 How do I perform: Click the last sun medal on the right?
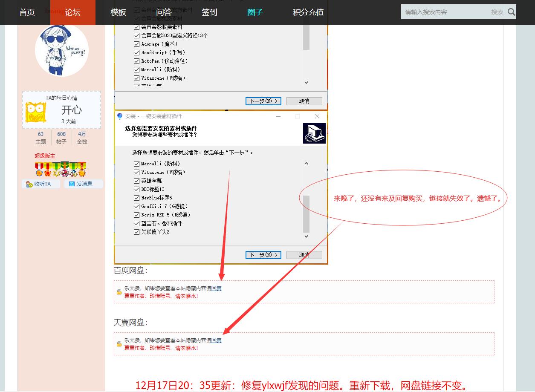(x=82, y=169)
